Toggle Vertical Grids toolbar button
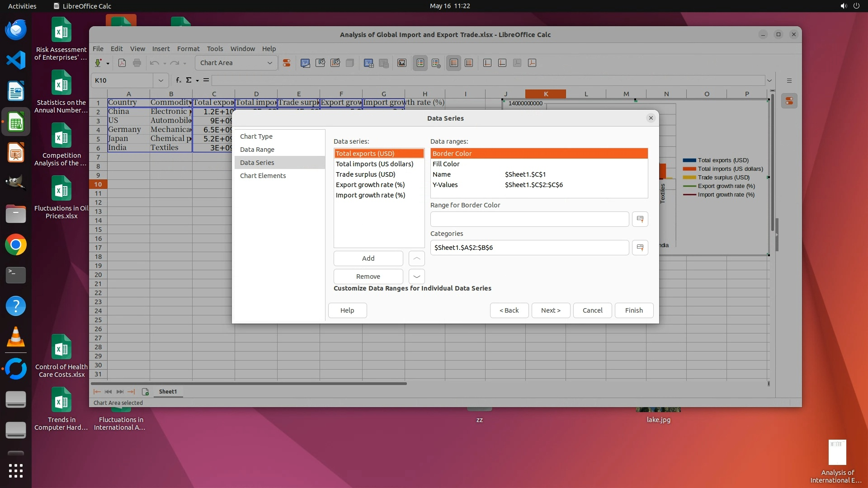Image resolution: width=868 pixels, height=488 pixels. tap(469, 63)
